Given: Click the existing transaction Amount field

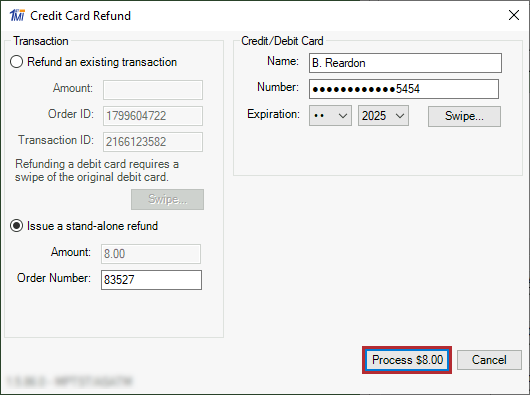Looking at the screenshot, I should (x=153, y=90).
